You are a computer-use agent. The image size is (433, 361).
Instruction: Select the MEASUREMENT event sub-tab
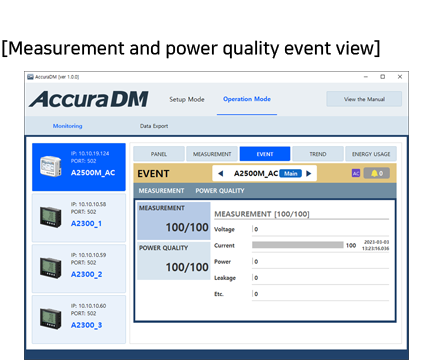(x=161, y=191)
